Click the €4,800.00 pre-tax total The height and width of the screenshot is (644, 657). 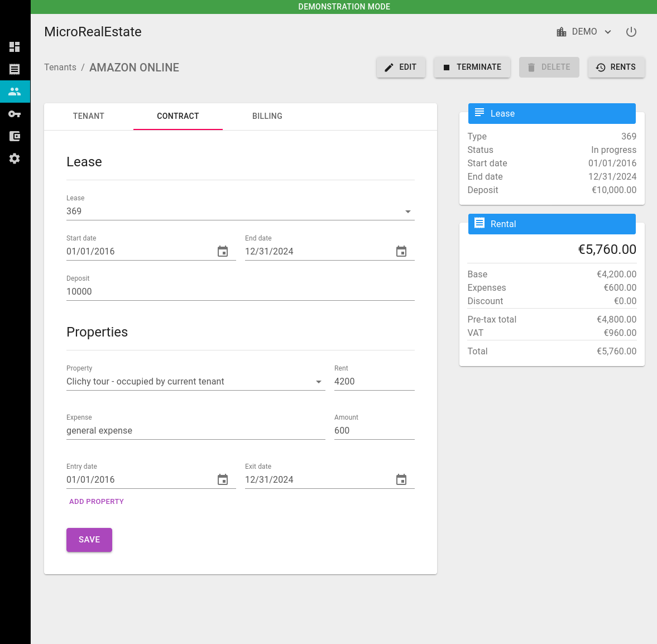click(616, 320)
